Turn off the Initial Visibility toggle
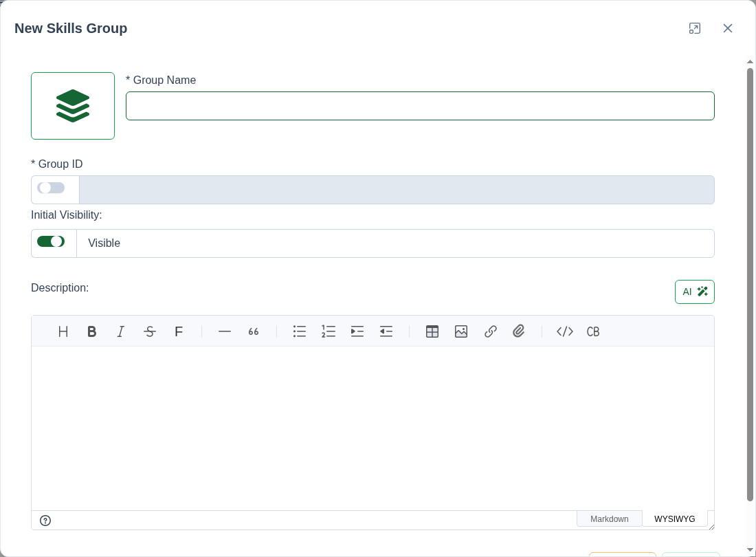Viewport: 756px width, 557px height. point(51,241)
